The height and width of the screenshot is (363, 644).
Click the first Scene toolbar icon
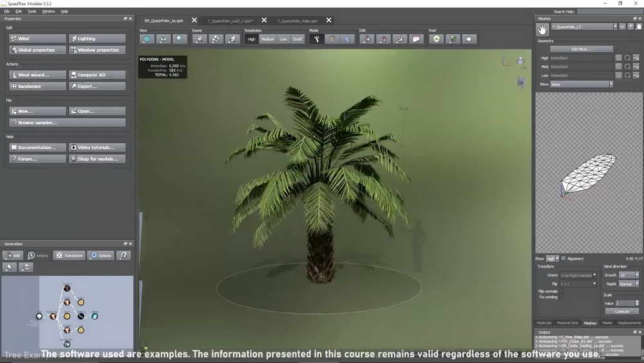point(200,39)
